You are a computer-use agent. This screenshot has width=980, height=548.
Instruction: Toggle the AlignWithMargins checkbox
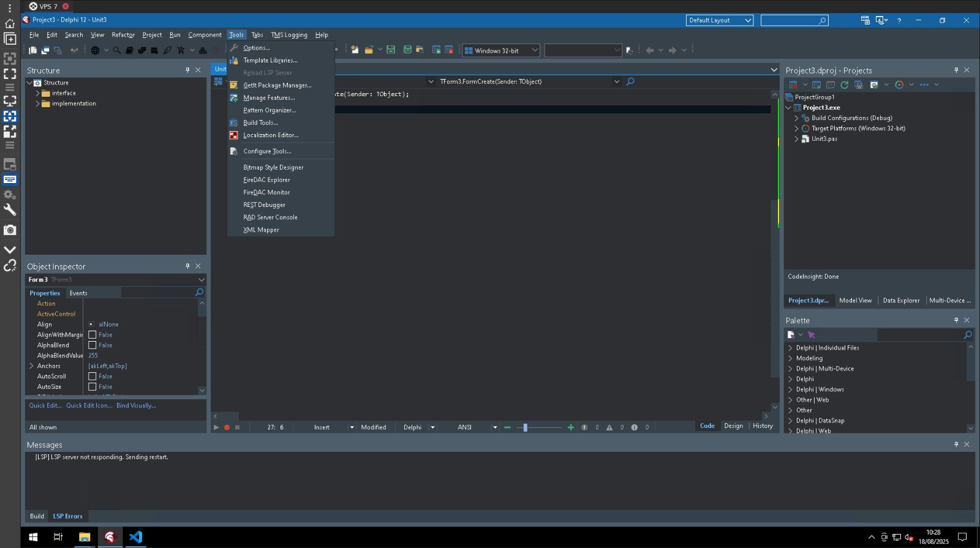point(92,335)
